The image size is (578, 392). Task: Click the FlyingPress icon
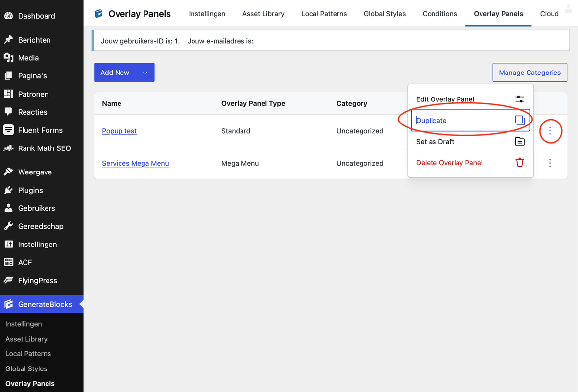[8, 280]
